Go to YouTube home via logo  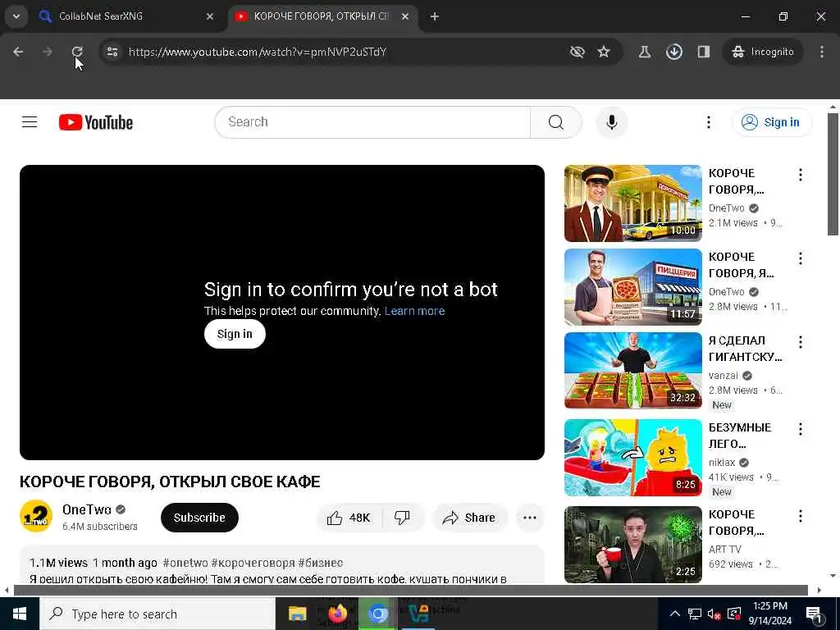96,122
